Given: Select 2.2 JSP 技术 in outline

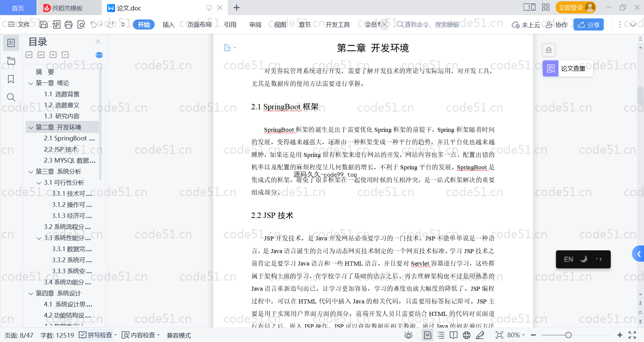Looking at the screenshot, I should [x=61, y=150].
